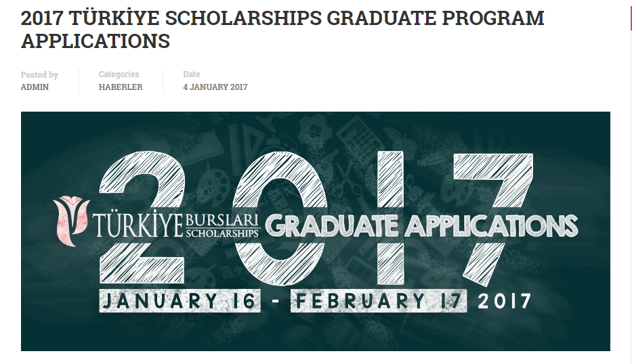The height and width of the screenshot is (364, 632).
Task: Click the TÜRKİYE wordmark in the banner
Action: tap(138, 225)
